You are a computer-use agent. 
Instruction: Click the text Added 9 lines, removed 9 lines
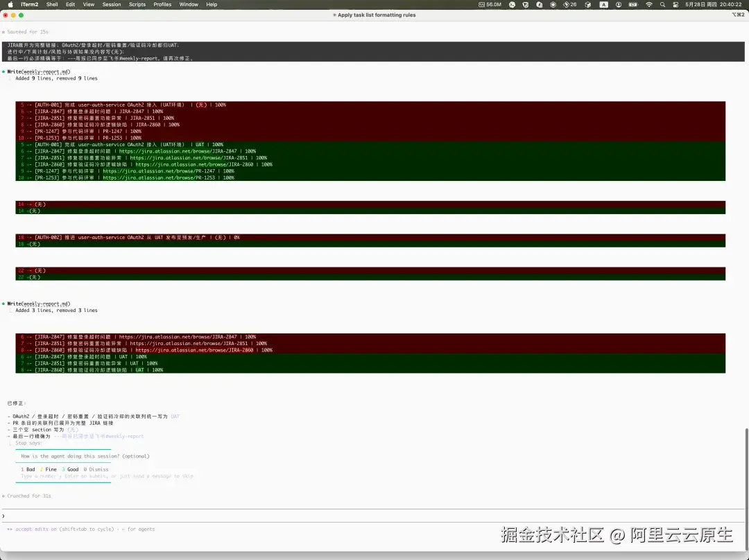pos(56,78)
